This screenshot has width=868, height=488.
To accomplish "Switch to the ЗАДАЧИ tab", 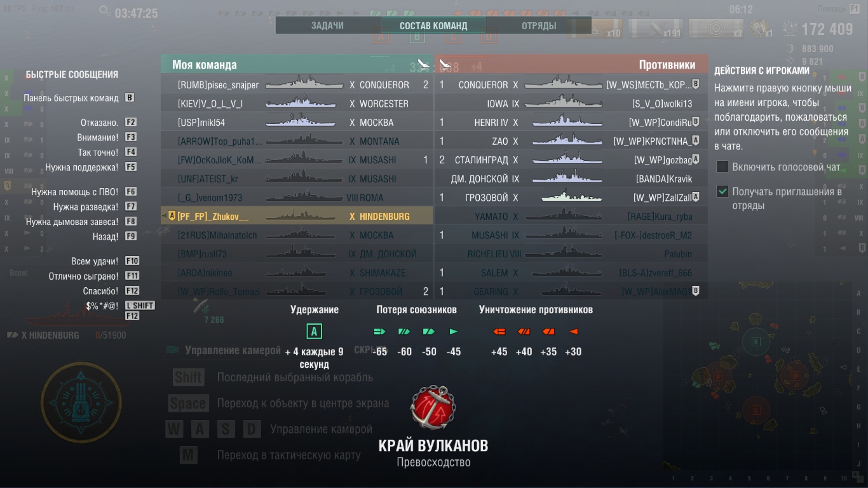I will (x=328, y=26).
